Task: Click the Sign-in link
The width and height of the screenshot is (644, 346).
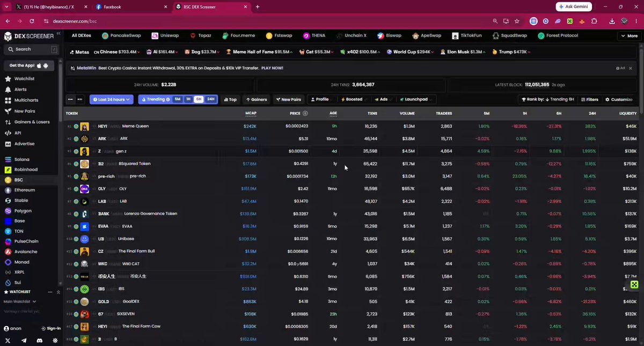Action: [51, 328]
